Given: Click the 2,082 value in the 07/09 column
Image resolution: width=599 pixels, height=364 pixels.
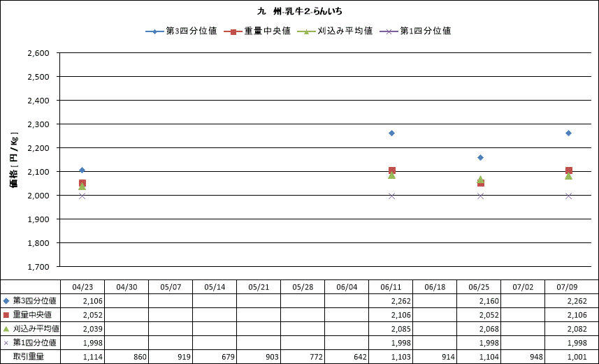Looking at the screenshot, I should [577, 329].
